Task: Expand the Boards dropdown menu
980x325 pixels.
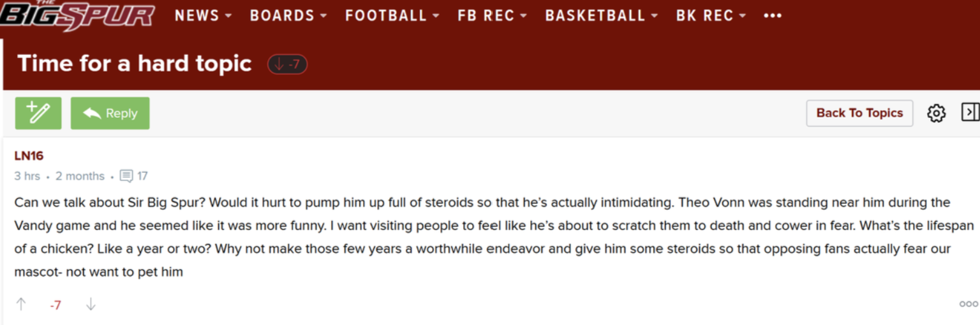Action: [288, 16]
